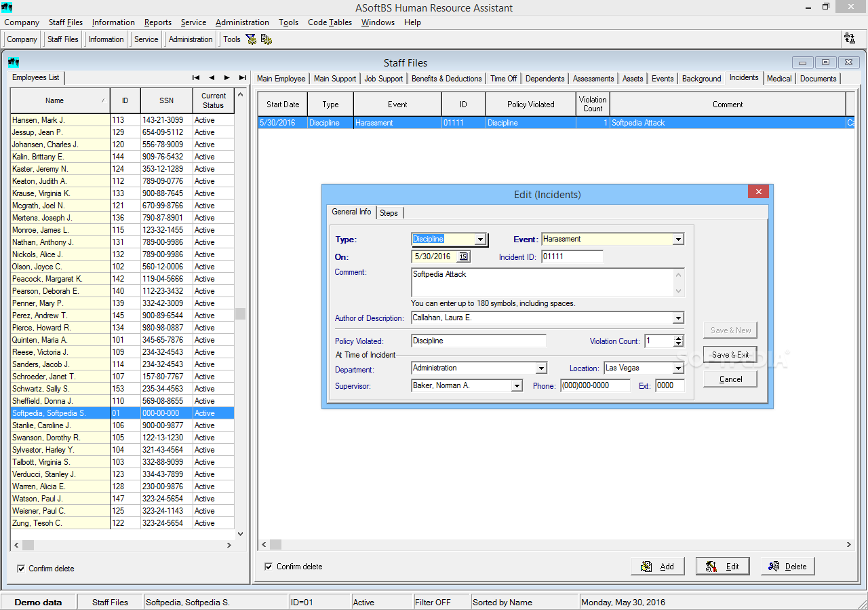Toggle Confirm delete under incidents grid
This screenshot has height=610, width=868.
click(269, 567)
